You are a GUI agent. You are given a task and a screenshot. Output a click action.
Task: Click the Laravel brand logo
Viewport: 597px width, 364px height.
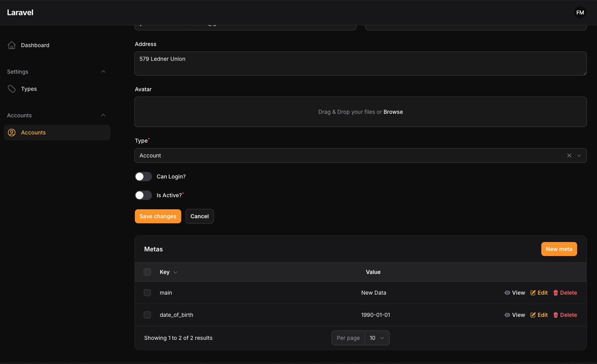pyautogui.click(x=20, y=12)
